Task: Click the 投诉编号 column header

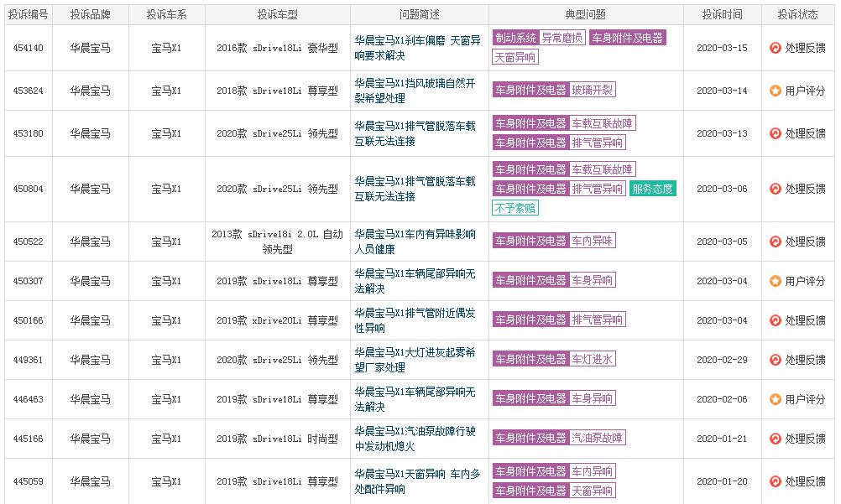Action: click(29, 14)
